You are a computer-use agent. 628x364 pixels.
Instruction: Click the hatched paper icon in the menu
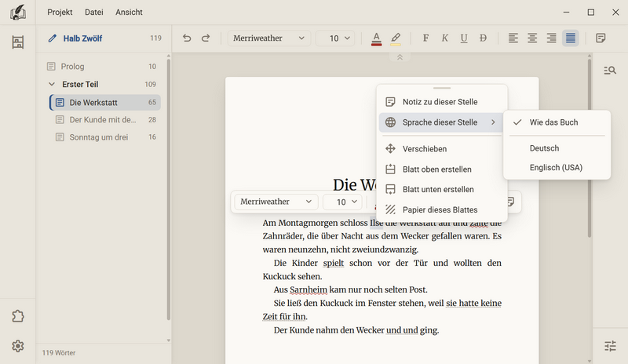(x=390, y=209)
